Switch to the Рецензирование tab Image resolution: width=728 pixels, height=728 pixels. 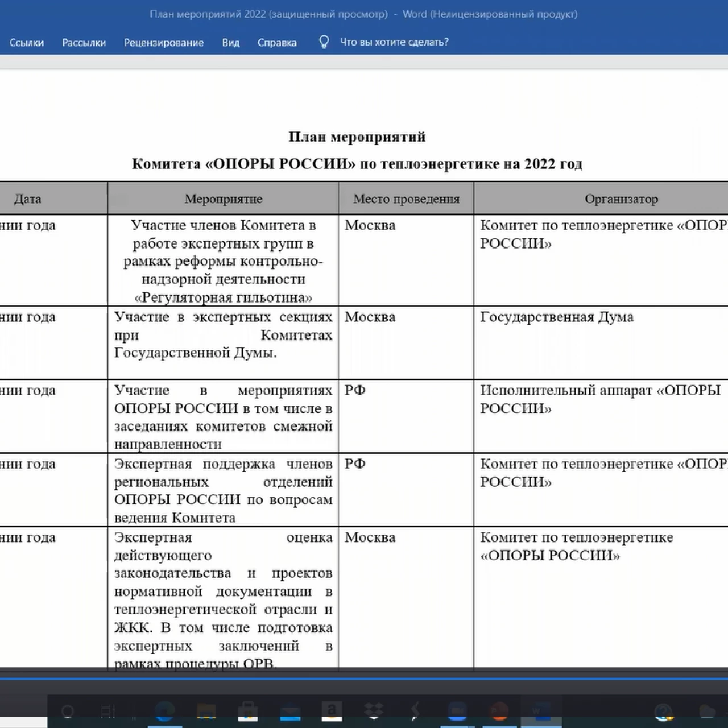tap(164, 42)
